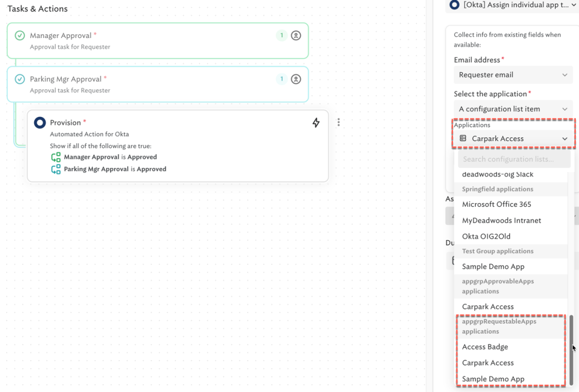Select MyDeadwoods Intranet from the list
Screen dimensions: 579x392
[x=501, y=220]
